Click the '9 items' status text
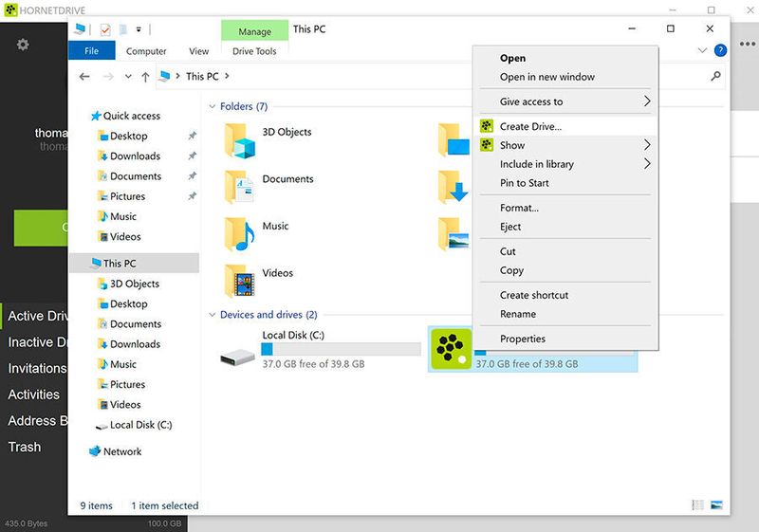The width and height of the screenshot is (759, 532). tap(97, 505)
